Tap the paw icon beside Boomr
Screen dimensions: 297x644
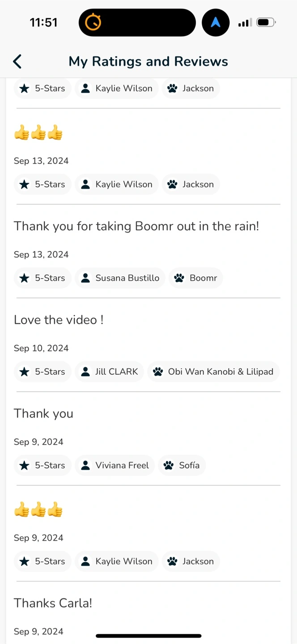click(x=179, y=278)
